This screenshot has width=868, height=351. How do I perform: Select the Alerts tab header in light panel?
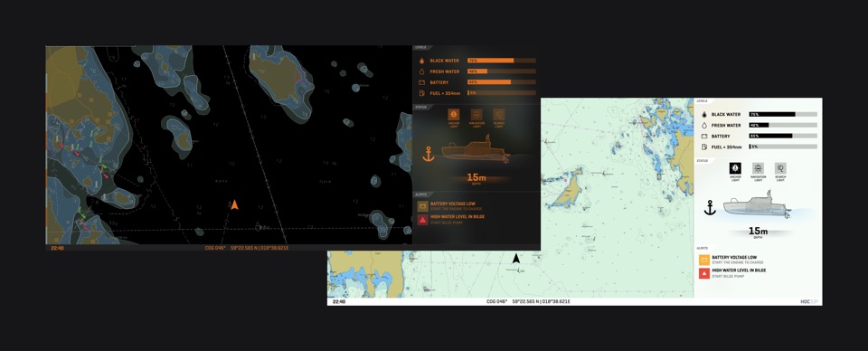pyautogui.click(x=703, y=248)
